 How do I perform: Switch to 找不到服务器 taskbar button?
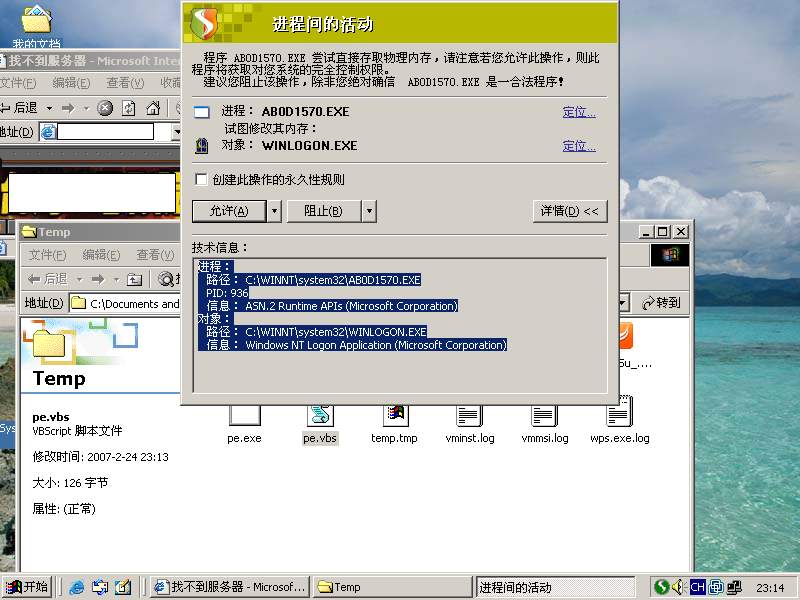[229, 587]
